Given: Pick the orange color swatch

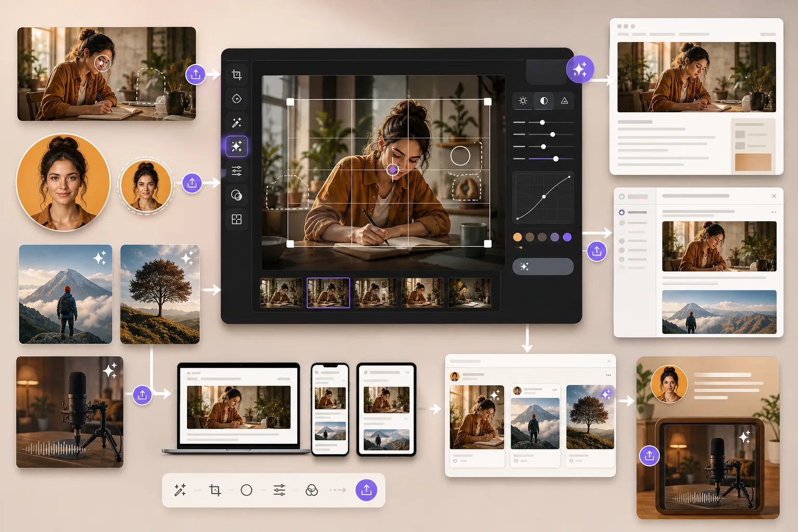Looking at the screenshot, I should (517, 237).
